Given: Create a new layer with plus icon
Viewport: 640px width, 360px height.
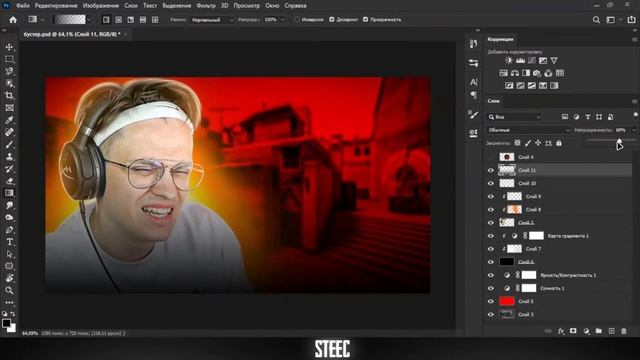Looking at the screenshot, I should coord(611,331).
